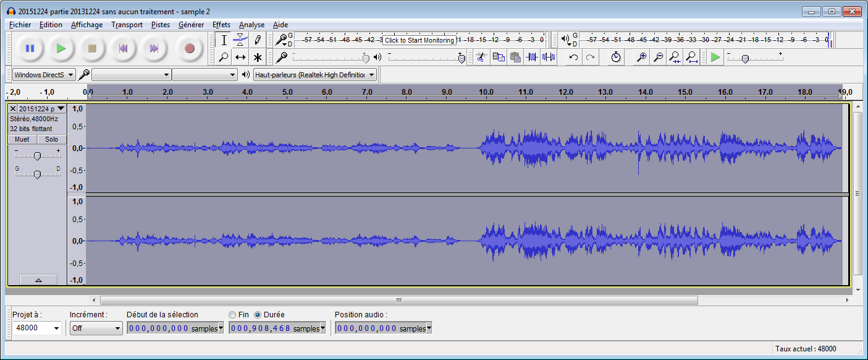This screenshot has height=360, width=868.
Task: Select the Zoom magnifier tool
Action: 224,57
